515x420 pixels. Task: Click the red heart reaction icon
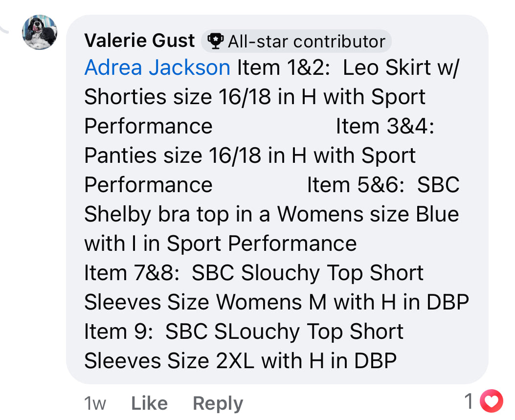tap(492, 401)
